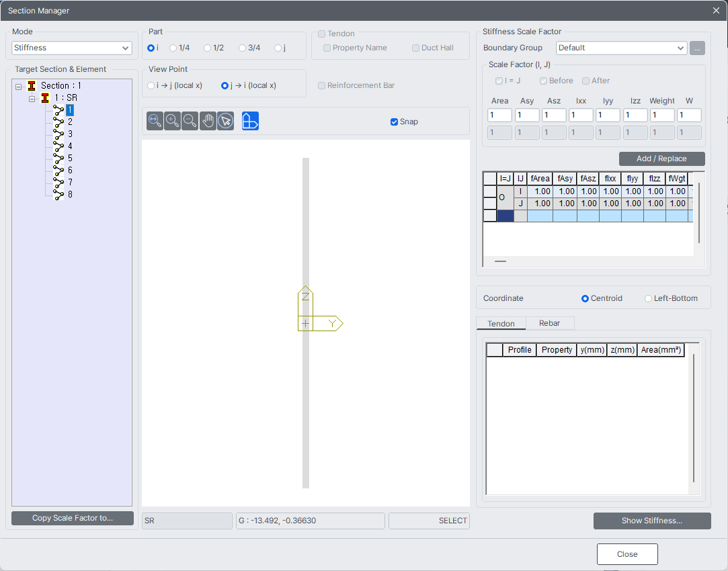
Task: Click the element icon beside item 8
Action: point(58,194)
